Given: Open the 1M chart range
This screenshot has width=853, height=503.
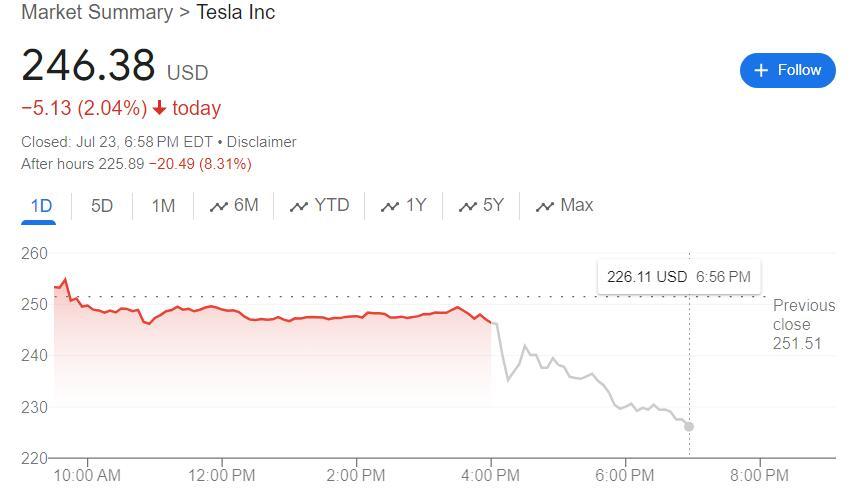Looking at the screenshot, I should click(x=163, y=206).
